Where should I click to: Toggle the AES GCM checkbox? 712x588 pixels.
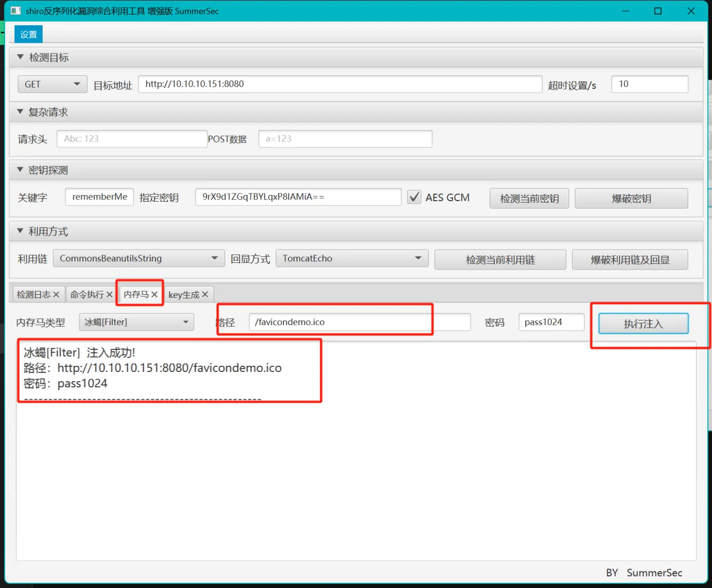click(x=414, y=197)
